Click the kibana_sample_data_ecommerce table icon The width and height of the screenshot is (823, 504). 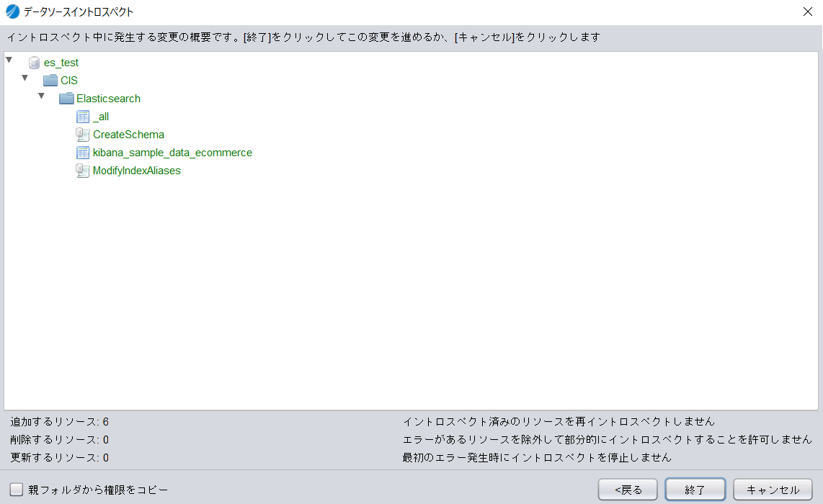(83, 153)
